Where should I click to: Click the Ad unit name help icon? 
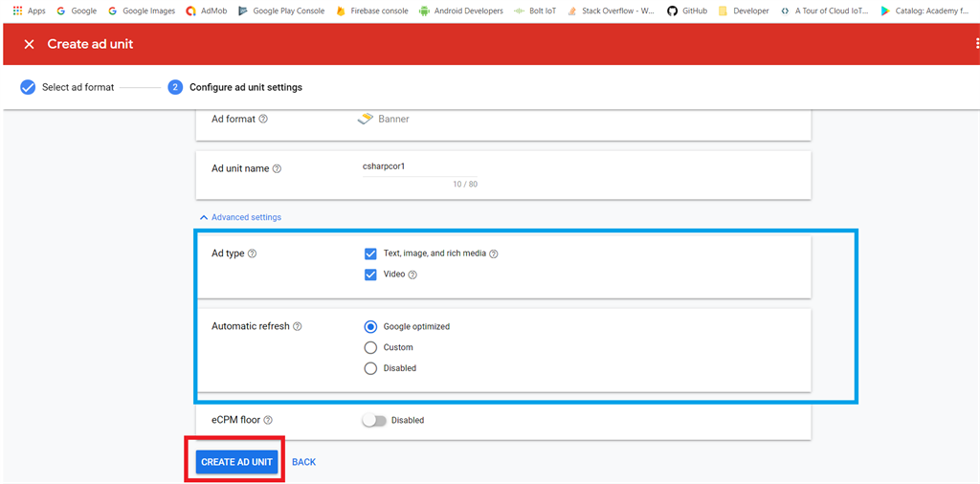277,168
